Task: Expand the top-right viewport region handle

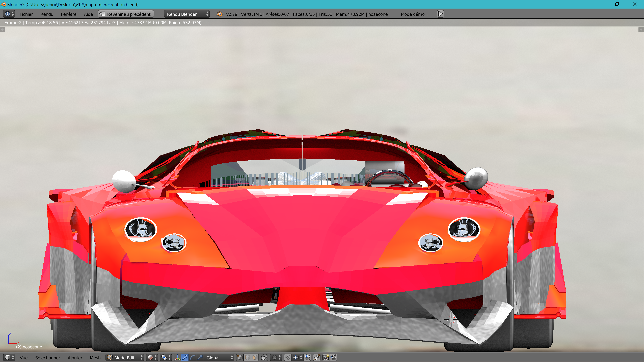Action: point(641,29)
